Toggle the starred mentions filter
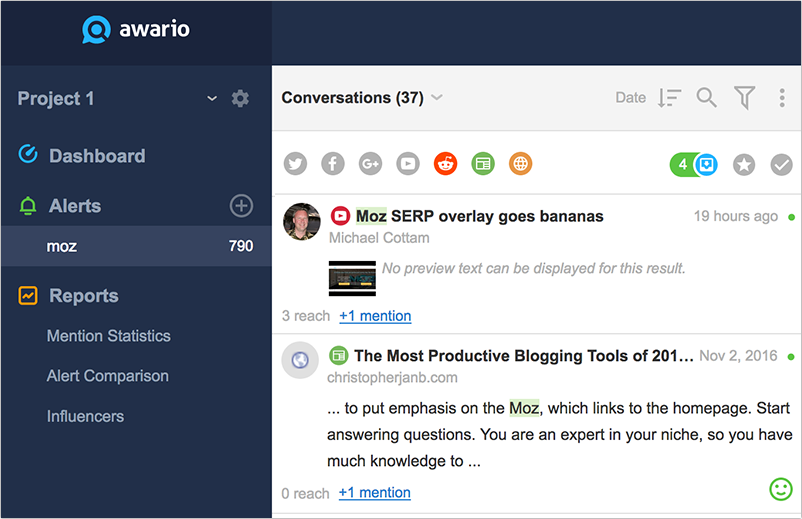The image size is (802, 519). tap(744, 165)
